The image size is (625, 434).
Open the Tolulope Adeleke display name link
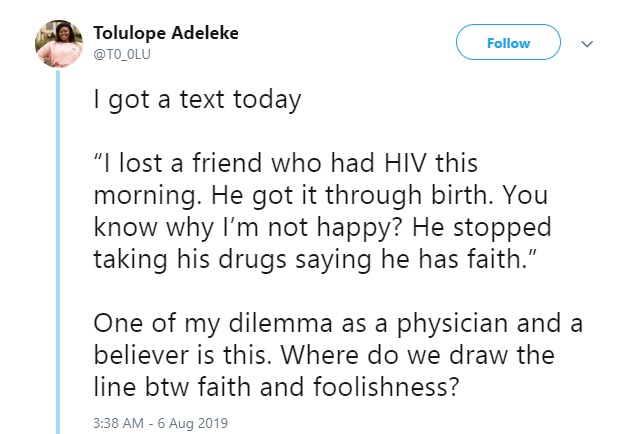166,33
